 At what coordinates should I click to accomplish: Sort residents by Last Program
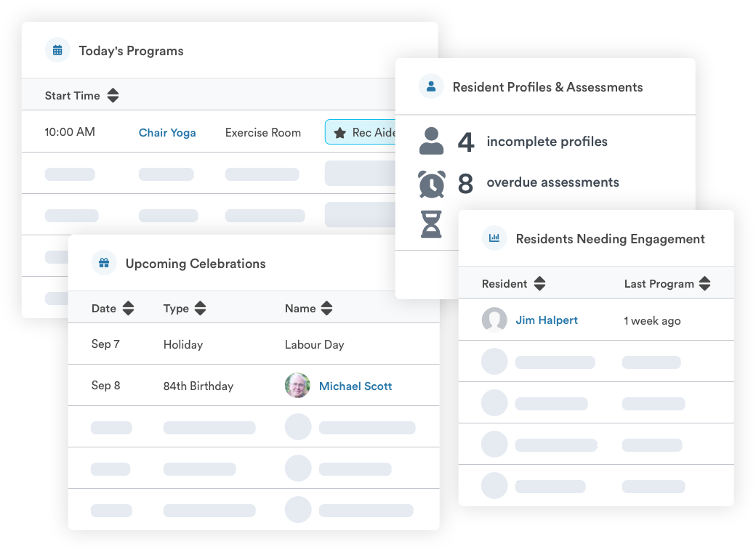pos(704,283)
